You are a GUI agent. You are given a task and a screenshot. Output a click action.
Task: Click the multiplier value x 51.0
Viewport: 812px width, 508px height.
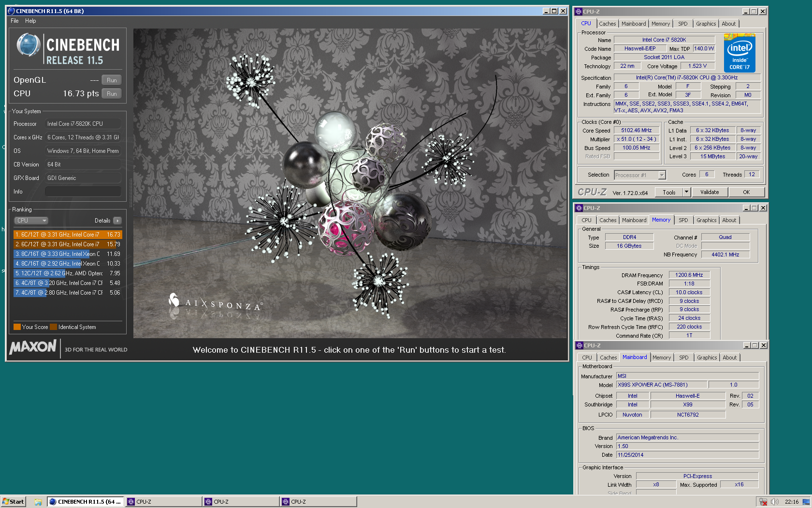pyautogui.click(x=637, y=139)
